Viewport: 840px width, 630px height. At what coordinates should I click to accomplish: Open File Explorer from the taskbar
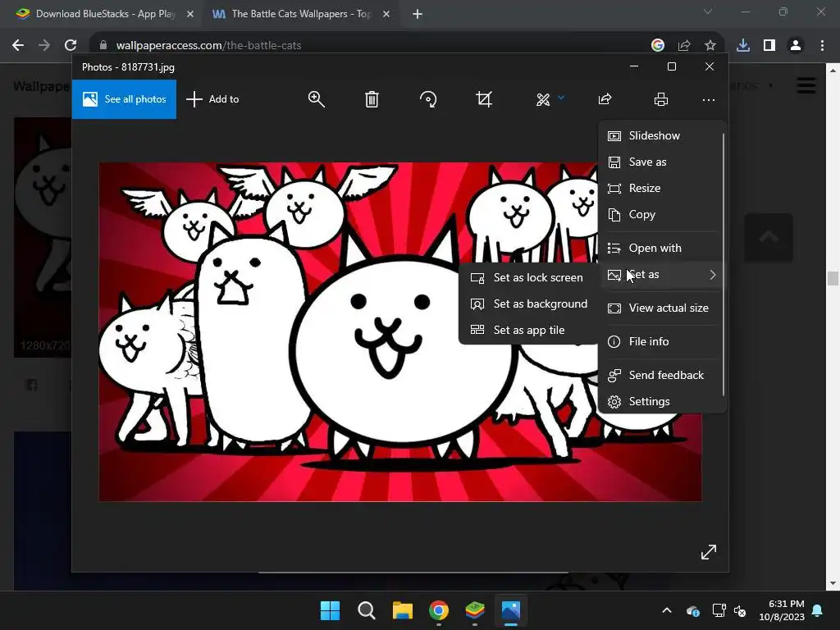coord(402,610)
